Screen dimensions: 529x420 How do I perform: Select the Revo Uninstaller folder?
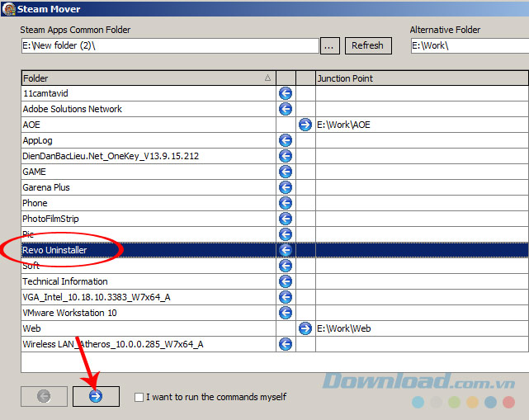149,250
